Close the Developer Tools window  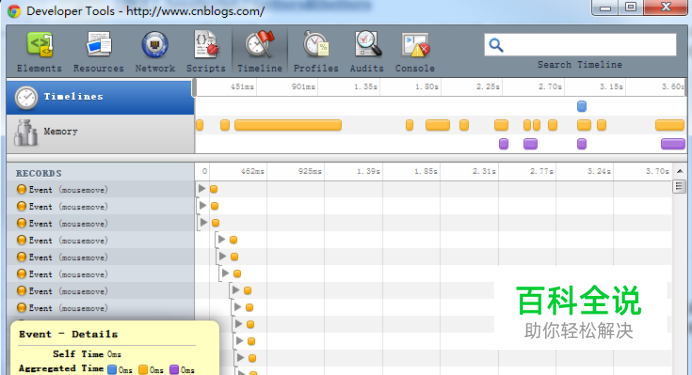click(x=666, y=7)
